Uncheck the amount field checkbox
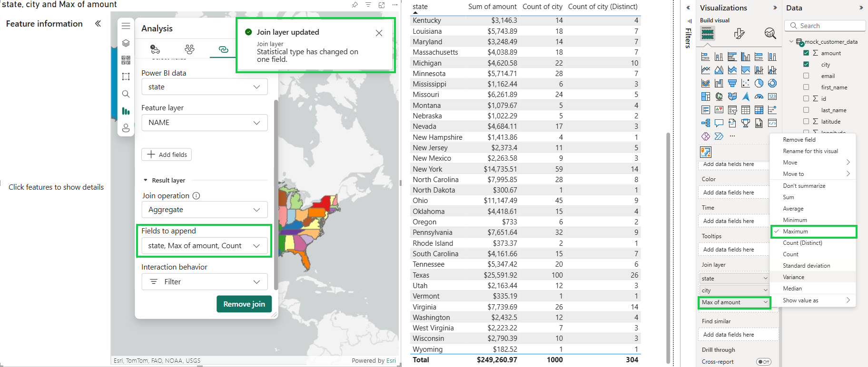This screenshot has width=868, height=367. (x=806, y=53)
